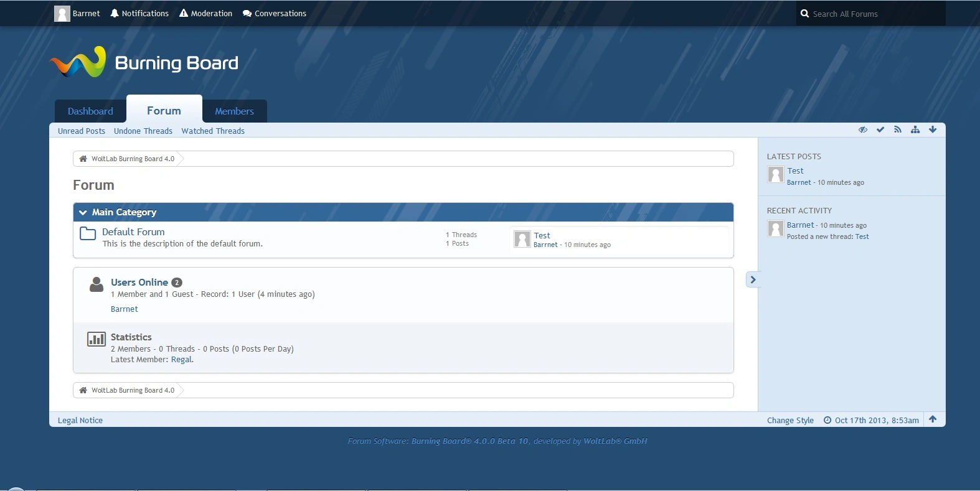Open the Test last post in Default Forum row
The width and height of the screenshot is (980, 491).
(542, 235)
